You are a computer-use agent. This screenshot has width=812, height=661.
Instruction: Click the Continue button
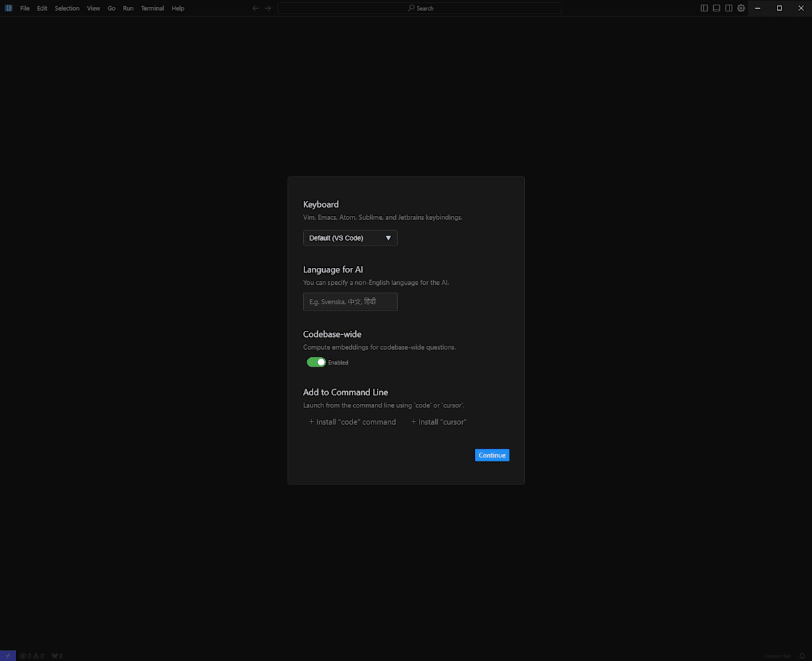492,455
